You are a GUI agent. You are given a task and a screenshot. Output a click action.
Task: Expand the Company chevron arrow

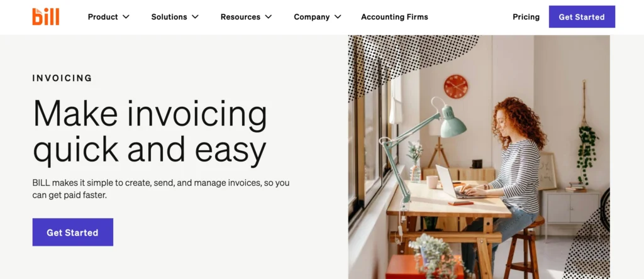pos(338,17)
